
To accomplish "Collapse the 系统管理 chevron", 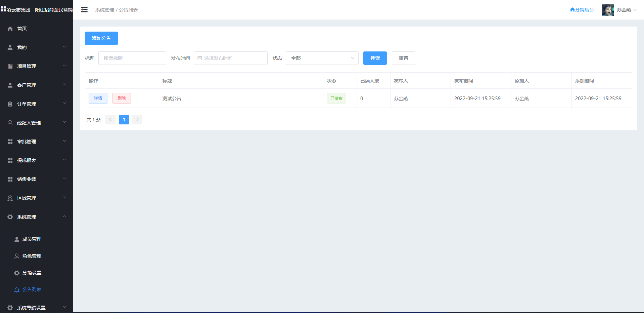I will pos(64,217).
